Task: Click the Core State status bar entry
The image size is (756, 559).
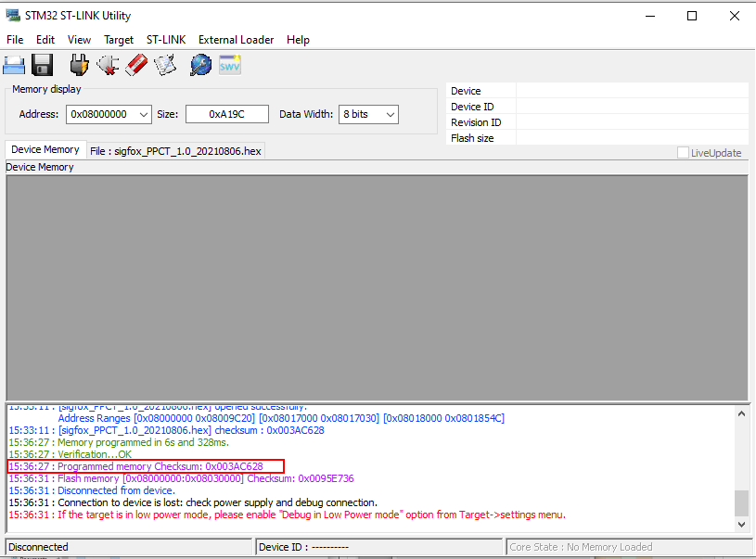Action: pos(629,547)
